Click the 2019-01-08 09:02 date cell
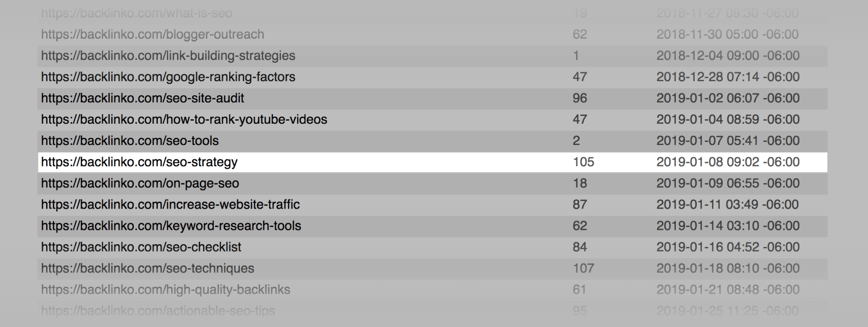This screenshot has width=868, height=327. pos(728,162)
